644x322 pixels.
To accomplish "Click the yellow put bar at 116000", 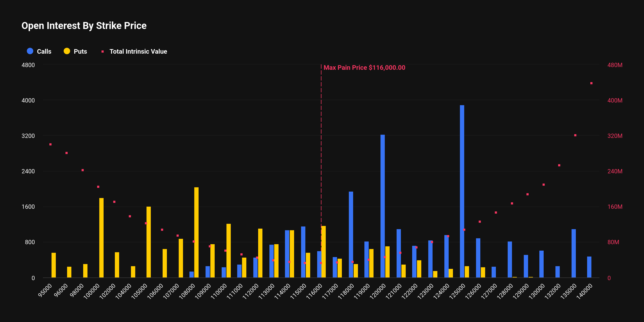I will (x=324, y=251).
